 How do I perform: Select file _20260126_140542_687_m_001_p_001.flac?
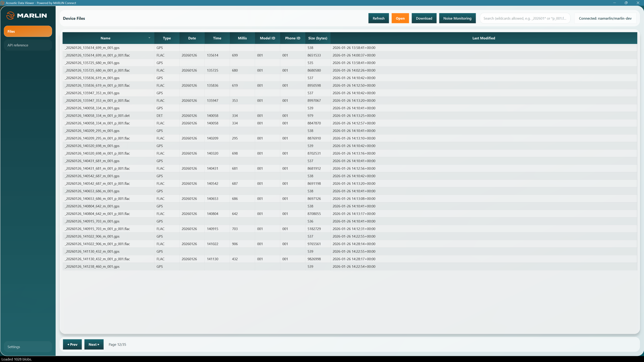[x=97, y=184]
